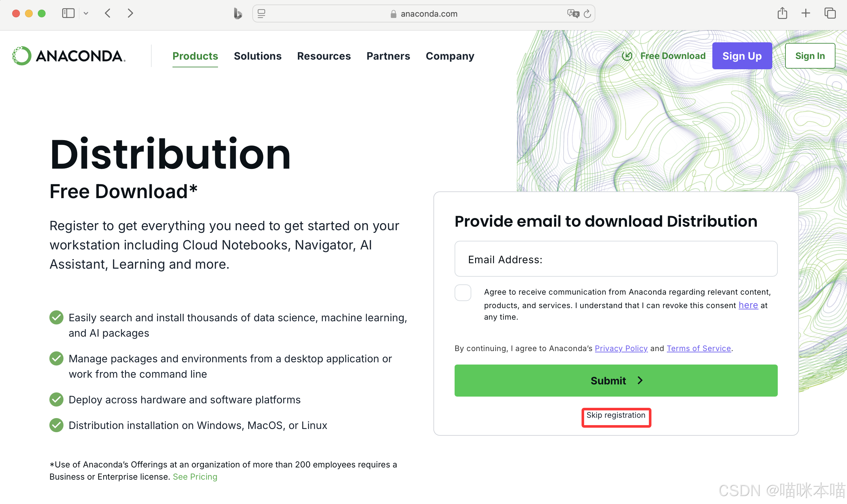
Task: Click the Skip registration link
Action: pos(616,416)
